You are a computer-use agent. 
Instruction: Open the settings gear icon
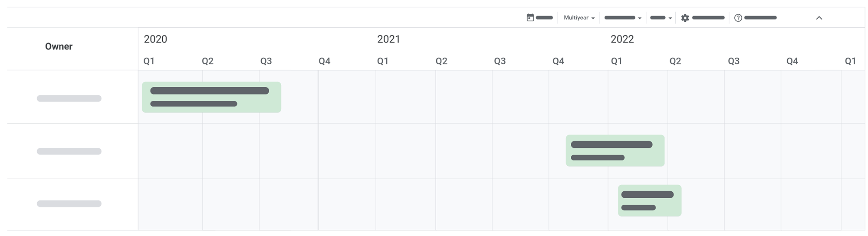(685, 18)
